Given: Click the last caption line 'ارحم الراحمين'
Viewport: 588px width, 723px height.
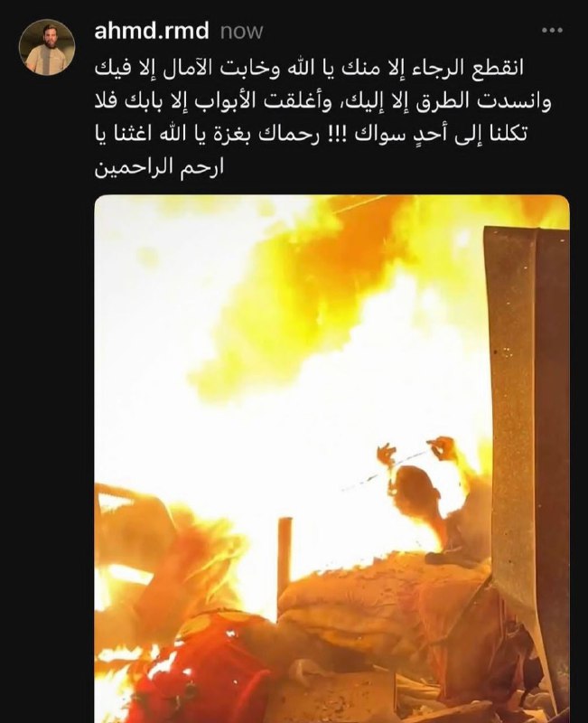Looking at the screenshot, I should (159, 168).
